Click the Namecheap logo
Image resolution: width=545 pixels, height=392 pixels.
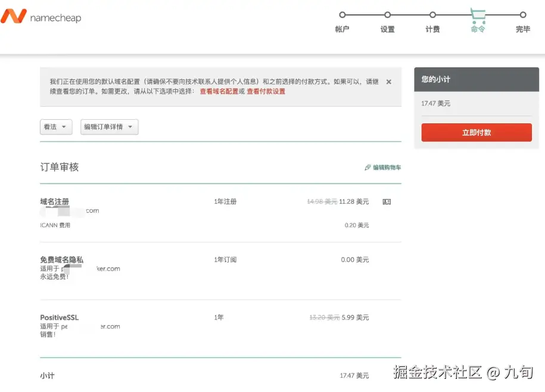(41, 17)
